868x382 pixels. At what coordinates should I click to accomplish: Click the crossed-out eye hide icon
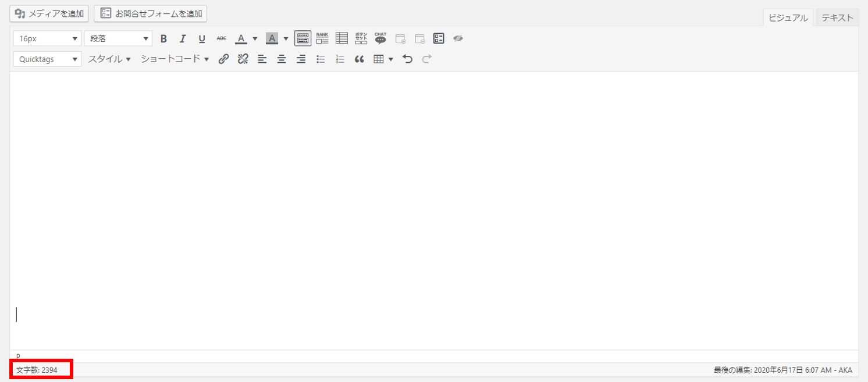[458, 39]
